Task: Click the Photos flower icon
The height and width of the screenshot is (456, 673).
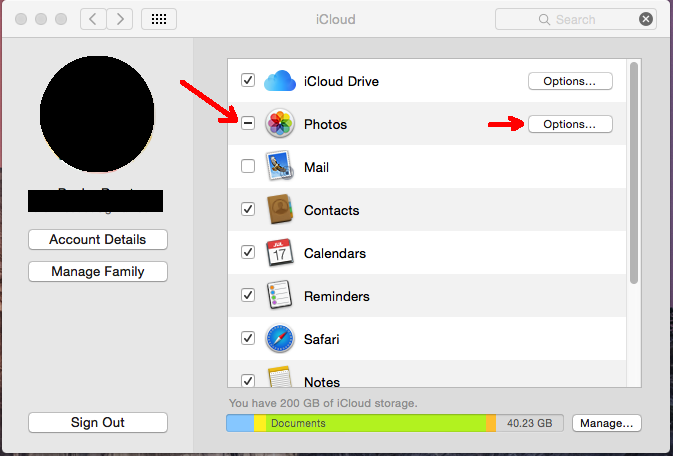Action: pos(280,124)
